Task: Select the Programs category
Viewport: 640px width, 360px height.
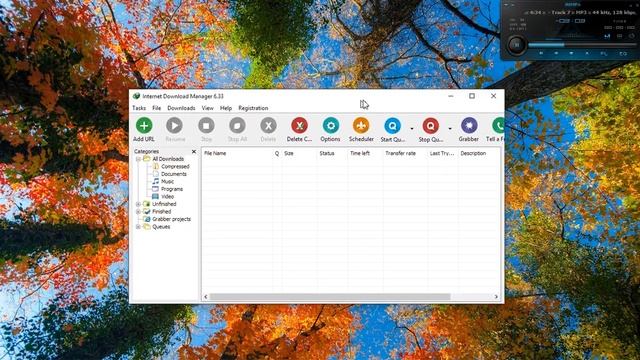Action: pyautogui.click(x=172, y=189)
